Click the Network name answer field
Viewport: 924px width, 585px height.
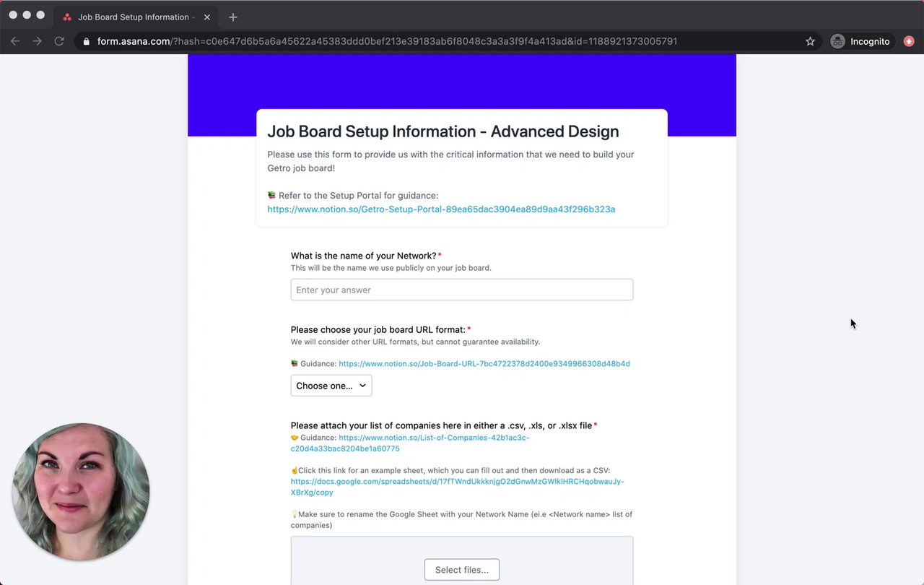point(461,290)
